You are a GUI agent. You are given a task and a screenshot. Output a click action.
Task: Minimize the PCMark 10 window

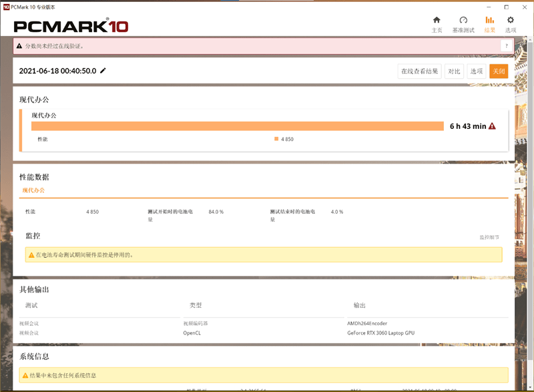click(x=487, y=6)
